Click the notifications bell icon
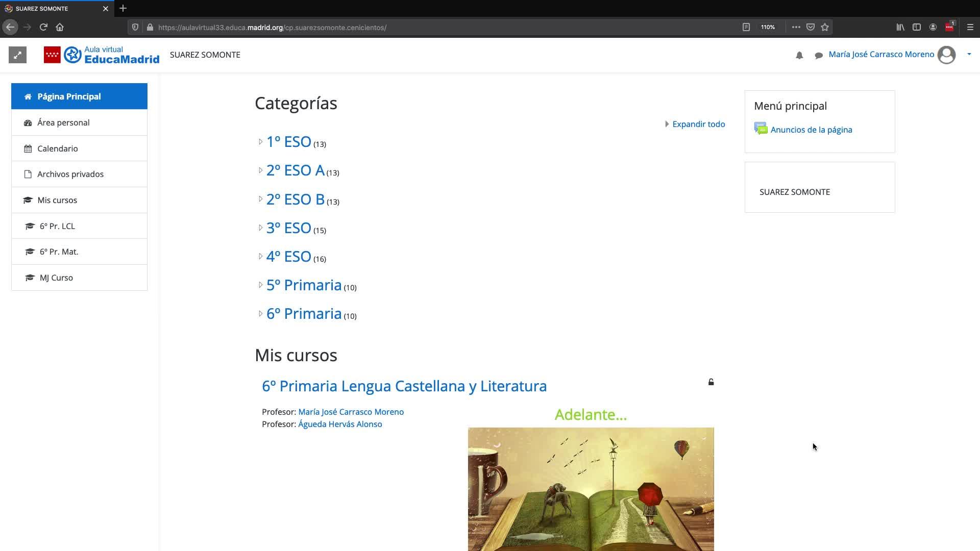The width and height of the screenshot is (980, 551). (799, 56)
